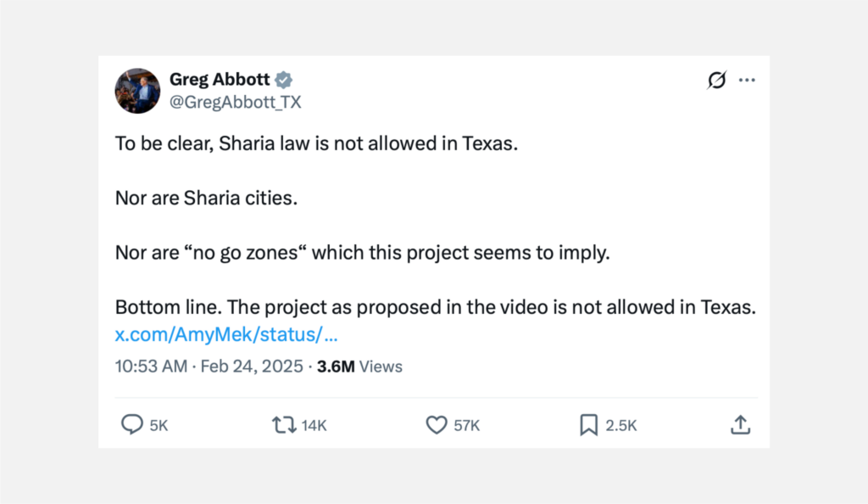The height and width of the screenshot is (504, 868).
Task: Bookmark the tweet using the bookmark icon
Action: click(x=588, y=424)
